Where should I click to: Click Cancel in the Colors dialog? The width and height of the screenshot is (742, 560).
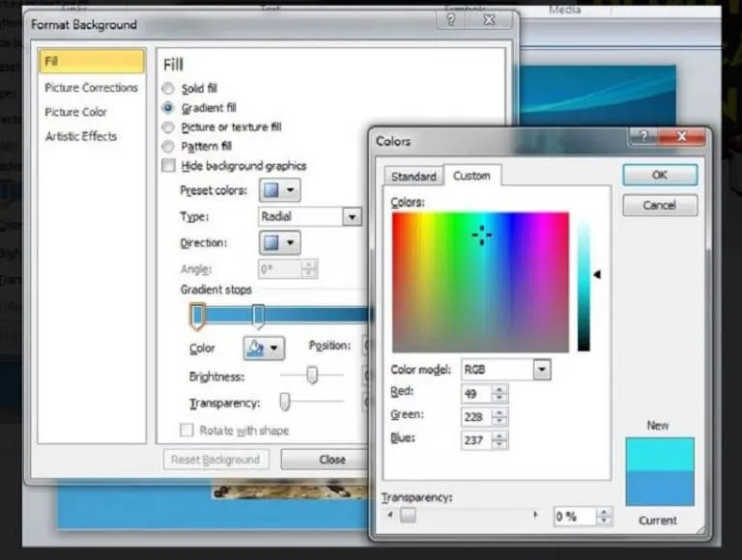(660, 206)
